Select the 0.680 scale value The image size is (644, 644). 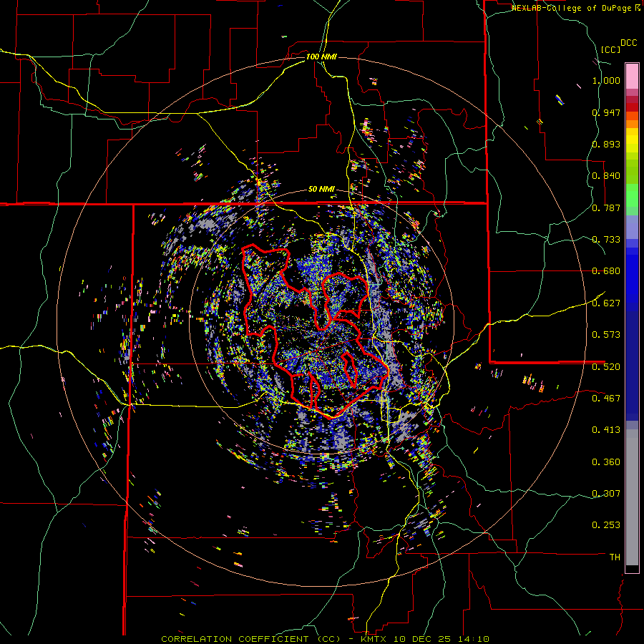606,271
